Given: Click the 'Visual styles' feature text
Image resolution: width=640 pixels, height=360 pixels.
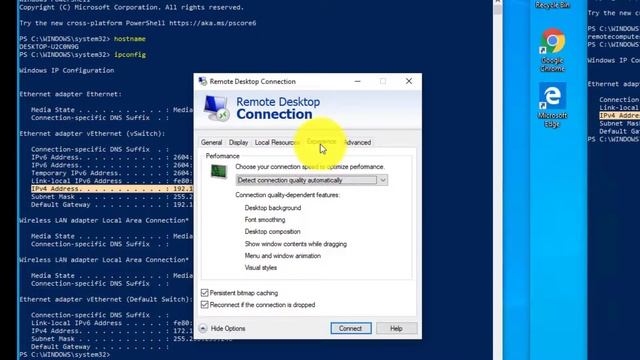Looking at the screenshot, I should click(x=260, y=268).
